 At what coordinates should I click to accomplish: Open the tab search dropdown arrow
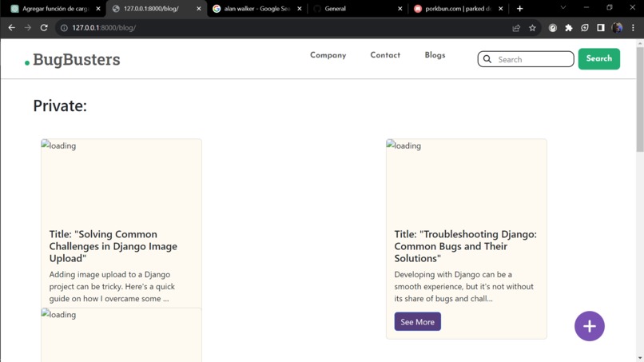click(563, 8)
